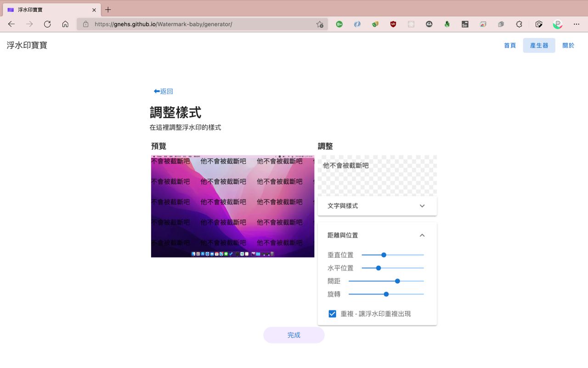Click the watermark preview image

232,206
